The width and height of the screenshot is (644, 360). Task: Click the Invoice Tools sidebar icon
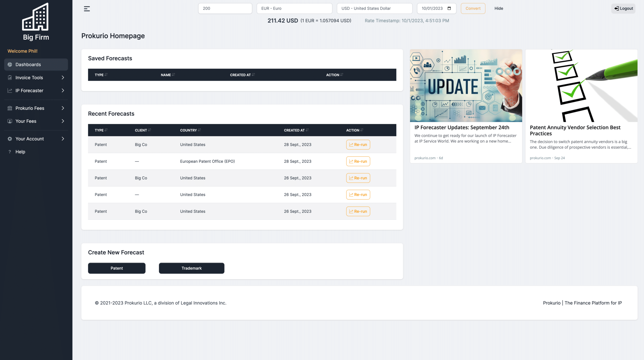(10, 78)
